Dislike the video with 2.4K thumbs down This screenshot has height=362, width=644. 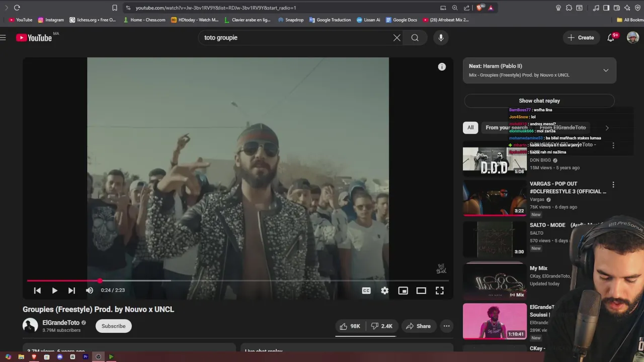pos(381,326)
